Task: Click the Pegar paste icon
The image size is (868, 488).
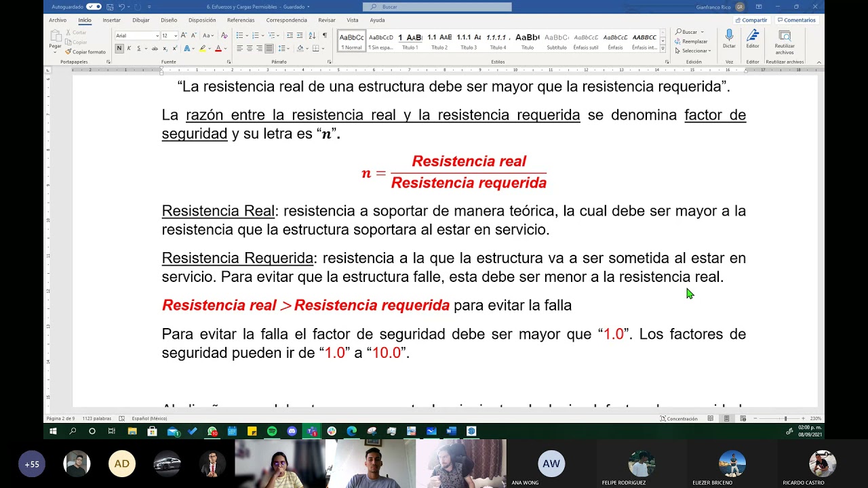Action: [x=55, y=36]
